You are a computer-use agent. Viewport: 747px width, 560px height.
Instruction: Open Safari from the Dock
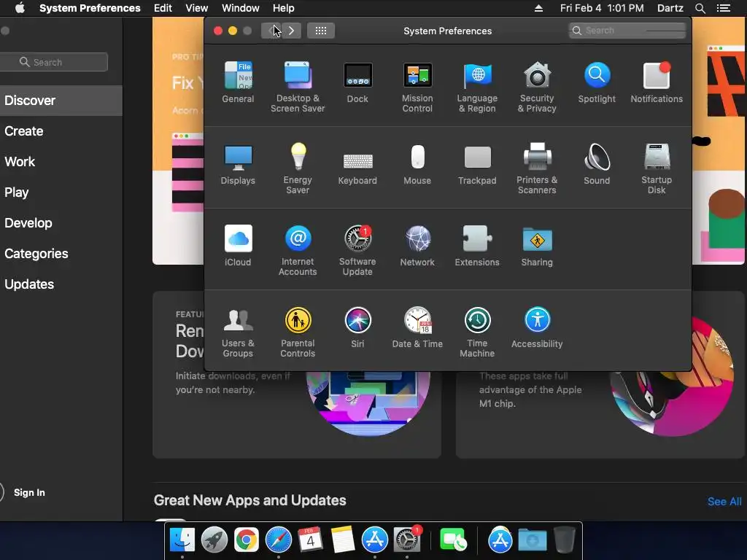click(279, 540)
